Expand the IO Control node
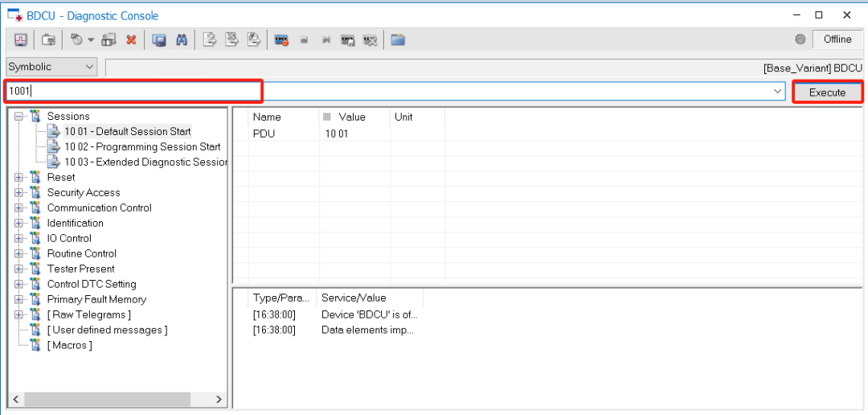 [x=19, y=238]
